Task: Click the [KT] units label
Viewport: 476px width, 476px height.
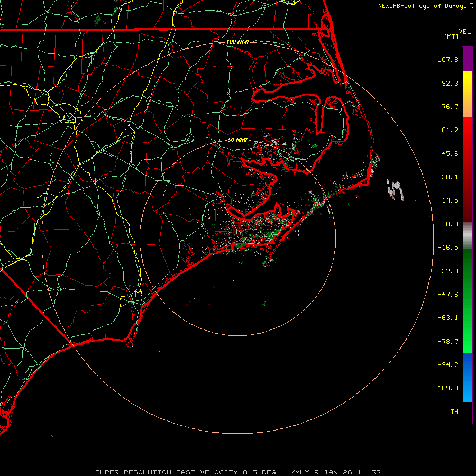Action: pyautogui.click(x=452, y=36)
